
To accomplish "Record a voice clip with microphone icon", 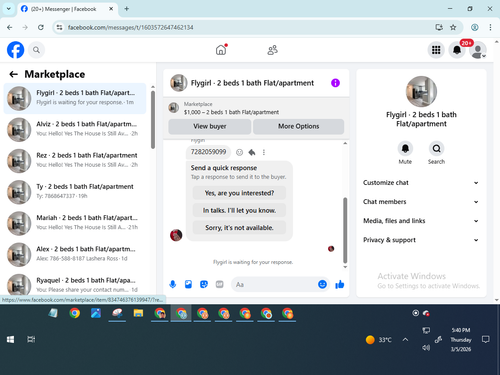I will [x=173, y=284].
